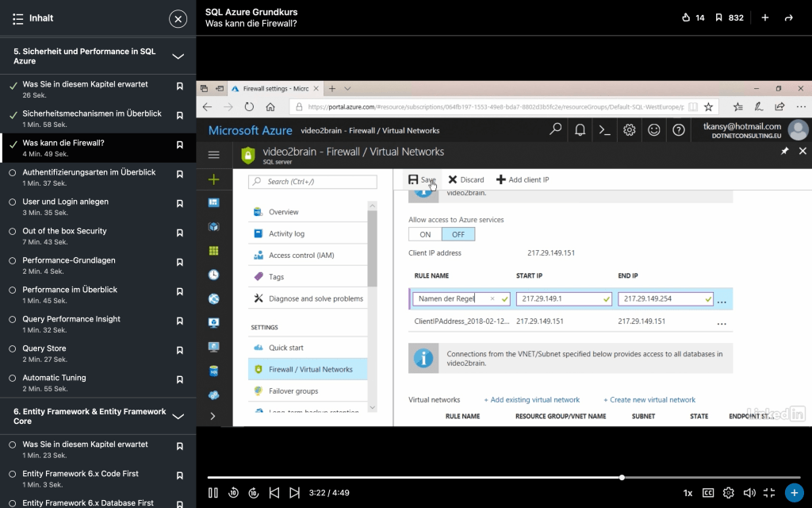Collapse chapter 5 Sicherheit und Performance
The image size is (812, 508).
coord(178,56)
